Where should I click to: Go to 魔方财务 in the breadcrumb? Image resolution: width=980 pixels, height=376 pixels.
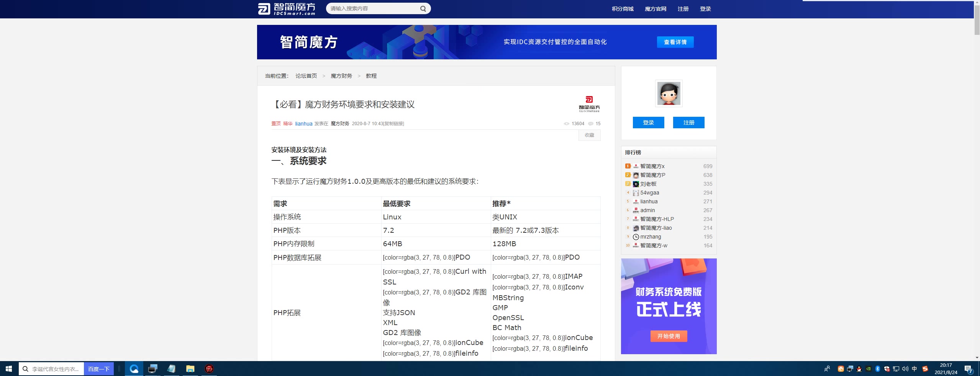(x=341, y=76)
